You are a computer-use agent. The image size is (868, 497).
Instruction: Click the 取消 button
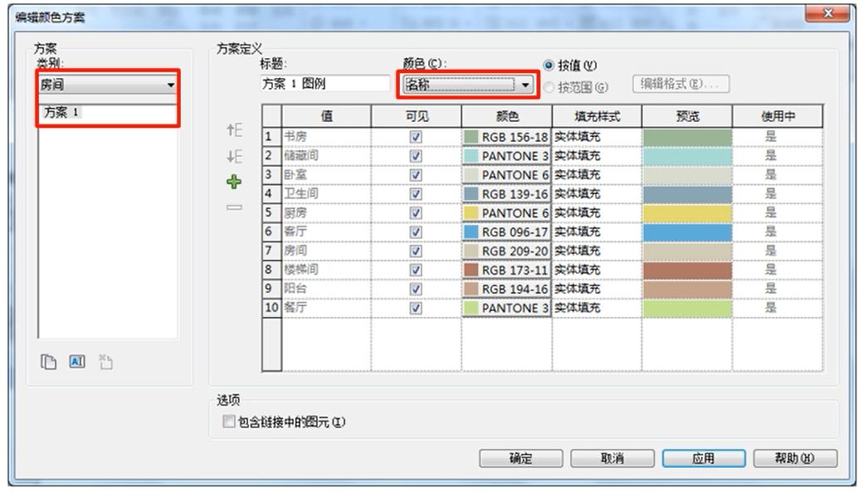tap(611, 459)
